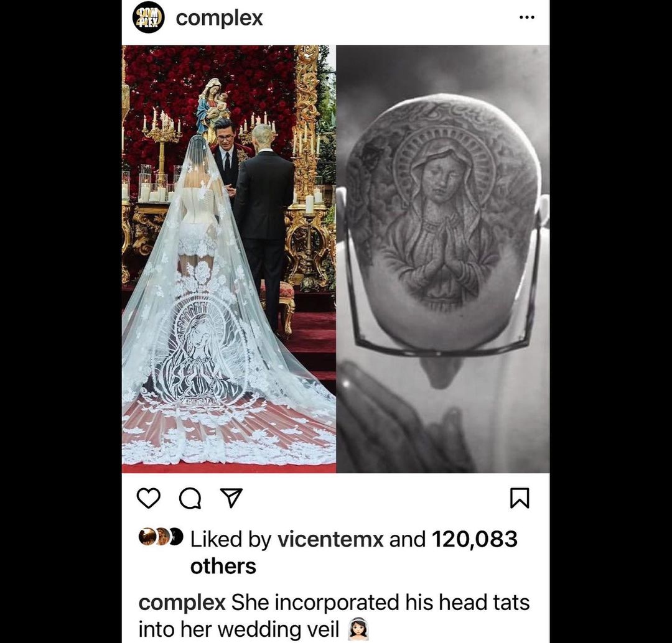
Task: Open the three-dot more options menu
Action: pyautogui.click(x=527, y=17)
